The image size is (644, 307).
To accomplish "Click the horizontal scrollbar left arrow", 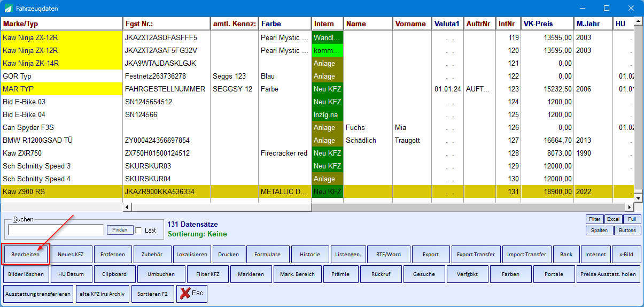I will (x=127, y=207).
